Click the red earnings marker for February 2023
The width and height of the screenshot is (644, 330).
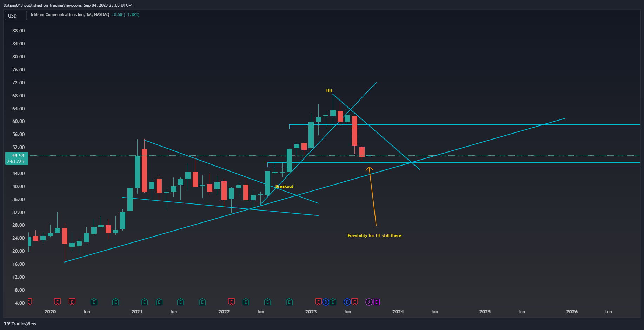(318, 302)
